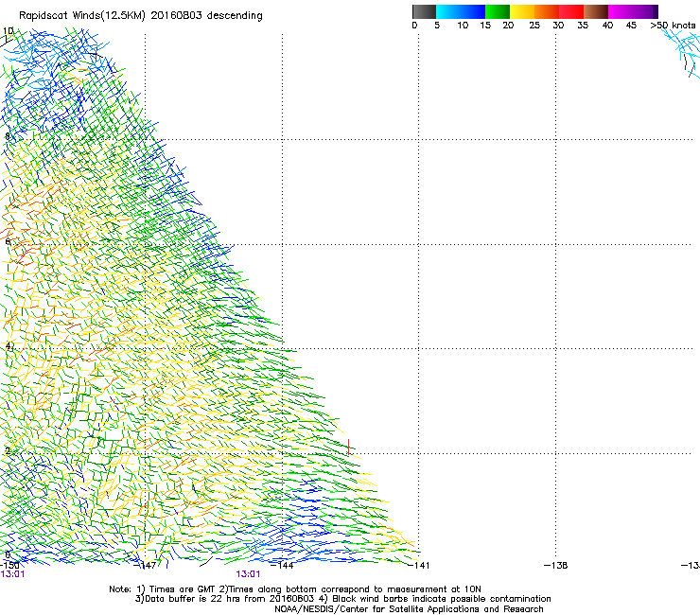Screen dimensions: 700x615
Task: Click the '20' label under the color bar
Action: (508, 26)
